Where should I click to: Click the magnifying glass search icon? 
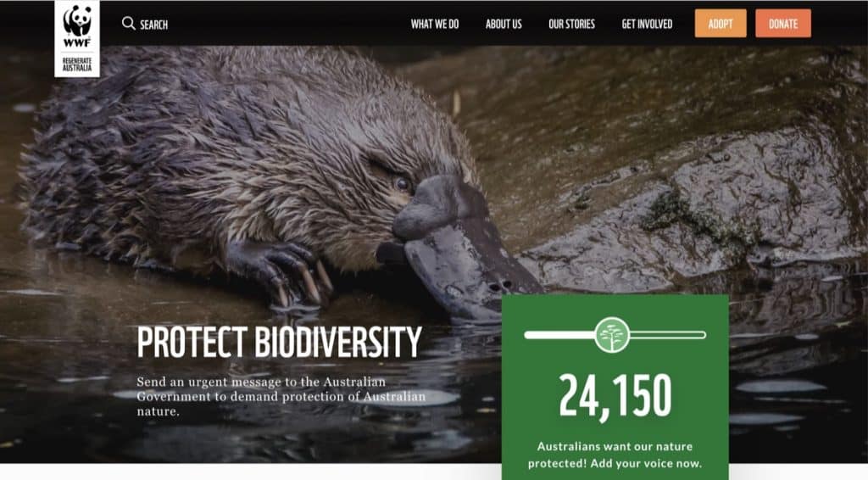tap(129, 23)
